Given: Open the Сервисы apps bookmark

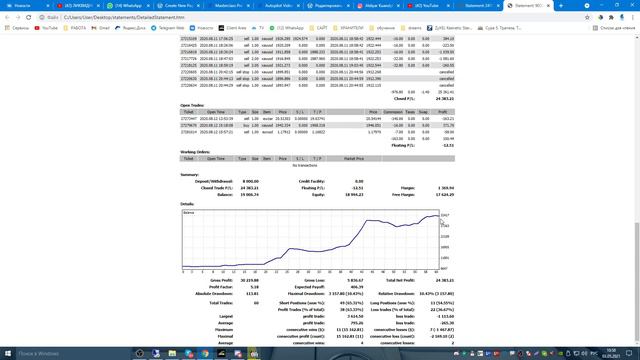Looking at the screenshot, I should [x=17, y=28].
